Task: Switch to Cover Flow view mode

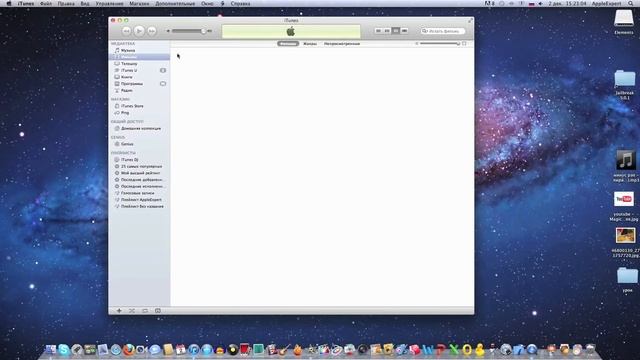Action: (x=404, y=31)
